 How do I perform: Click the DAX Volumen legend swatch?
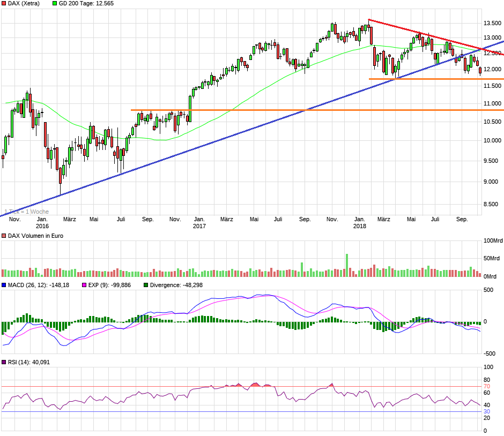4,236
